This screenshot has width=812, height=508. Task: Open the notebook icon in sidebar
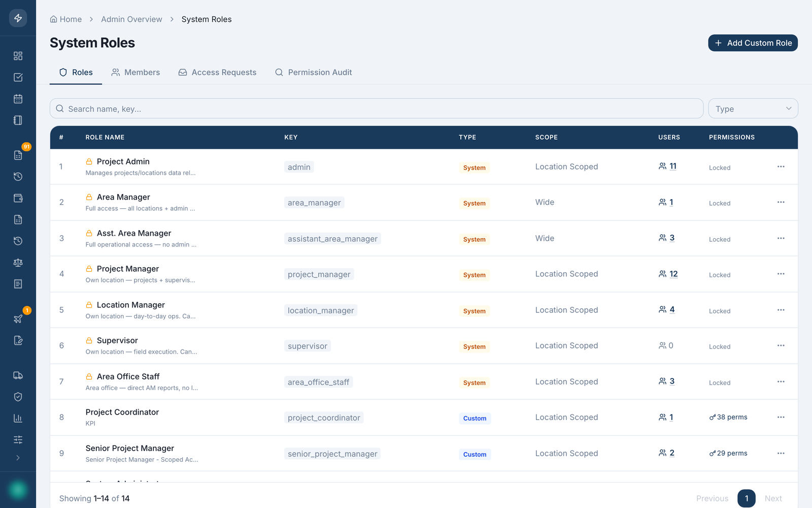click(18, 120)
